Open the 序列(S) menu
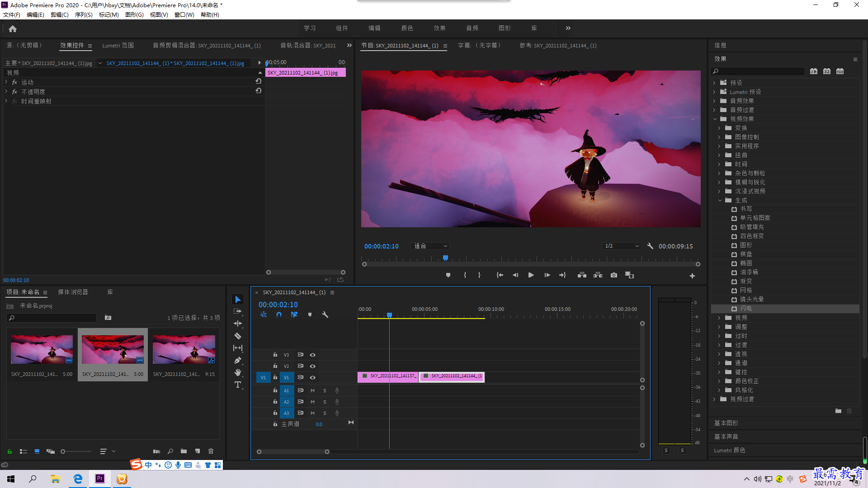868x488 pixels. (84, 15)
